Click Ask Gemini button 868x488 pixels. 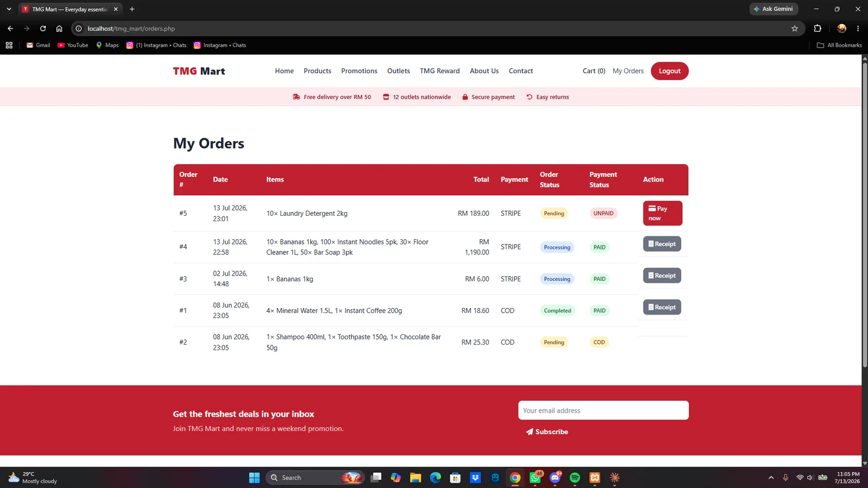774,9
